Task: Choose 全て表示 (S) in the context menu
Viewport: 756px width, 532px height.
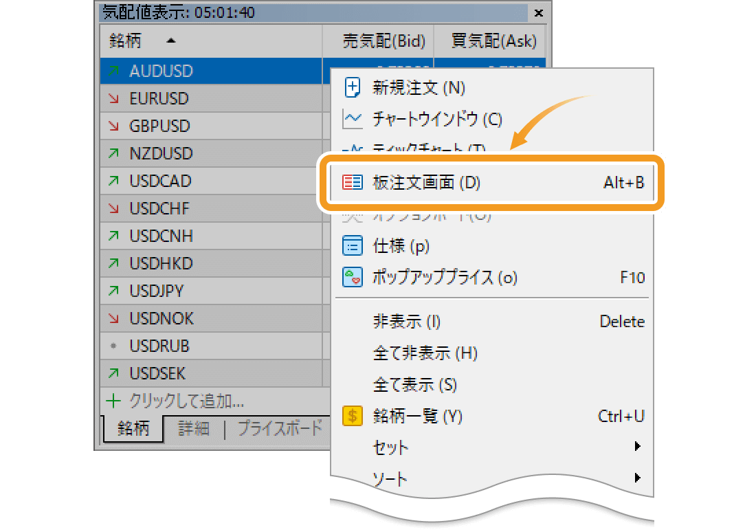Action: [x=492, y=384]
